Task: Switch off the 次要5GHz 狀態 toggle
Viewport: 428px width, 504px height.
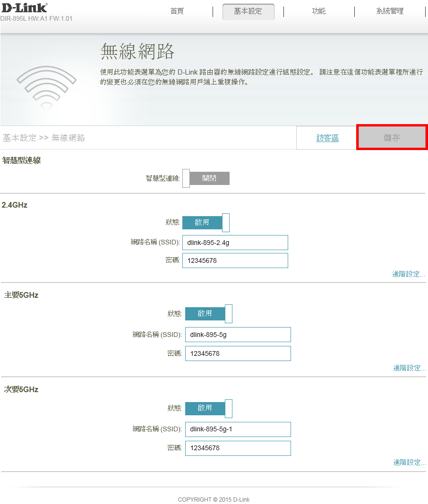Action: click(x=208, y=408)
